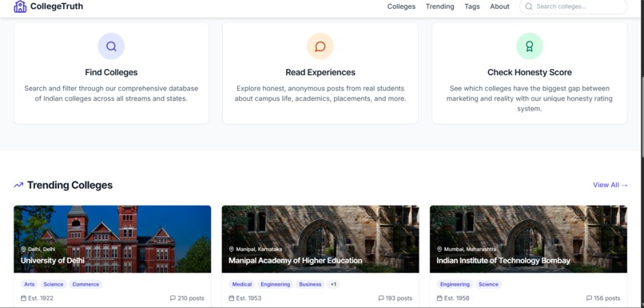The width and height of the screenshot is (644, 308).
Task: Click the 156 posts count
Action: point(607,298)
